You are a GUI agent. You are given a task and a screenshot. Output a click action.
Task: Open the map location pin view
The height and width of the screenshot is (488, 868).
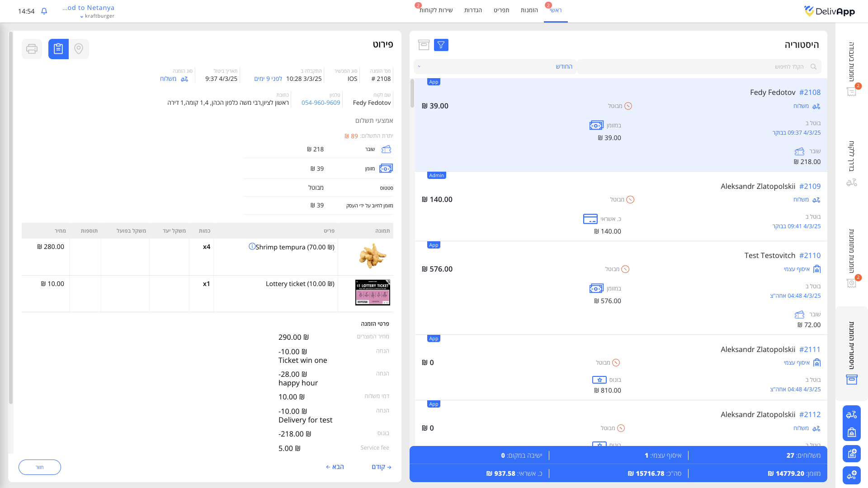pos(79,49)
